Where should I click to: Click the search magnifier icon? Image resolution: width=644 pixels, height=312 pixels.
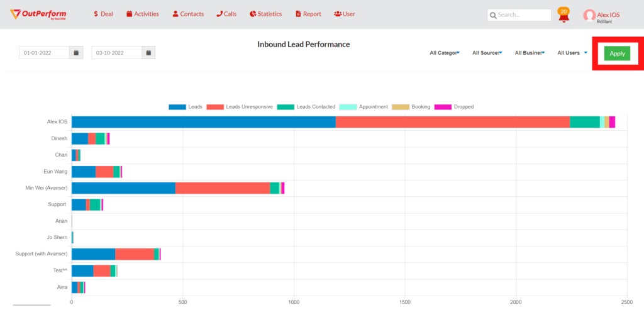pyautogui.click(x=493, y=14)
